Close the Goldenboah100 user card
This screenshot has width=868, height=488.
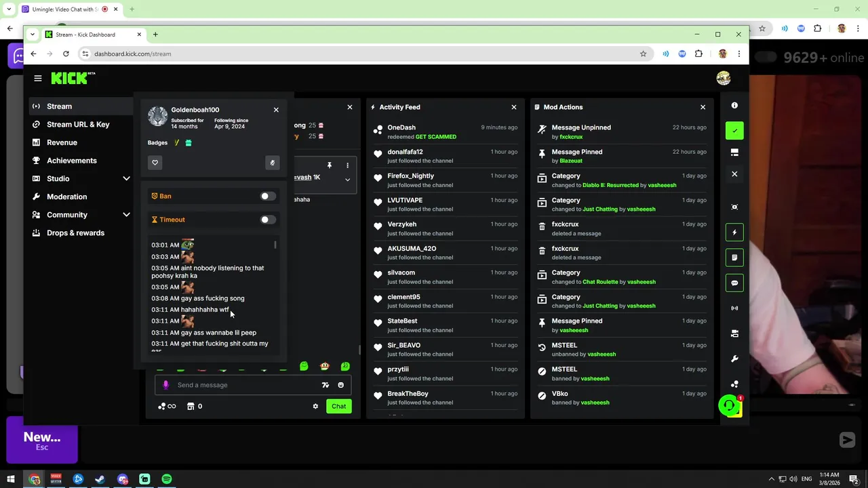click(x=276, y=110)
